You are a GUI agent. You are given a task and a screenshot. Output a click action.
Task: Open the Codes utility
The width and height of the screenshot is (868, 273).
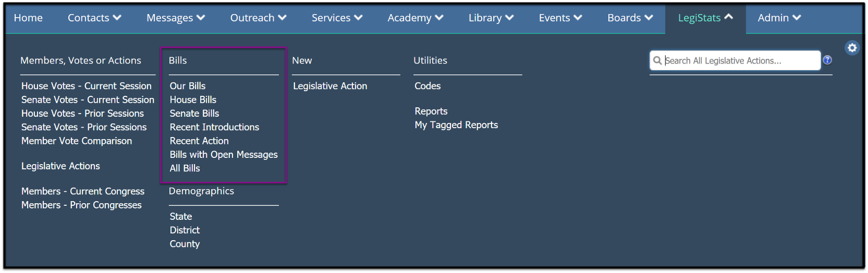click(x=427, y=86)
